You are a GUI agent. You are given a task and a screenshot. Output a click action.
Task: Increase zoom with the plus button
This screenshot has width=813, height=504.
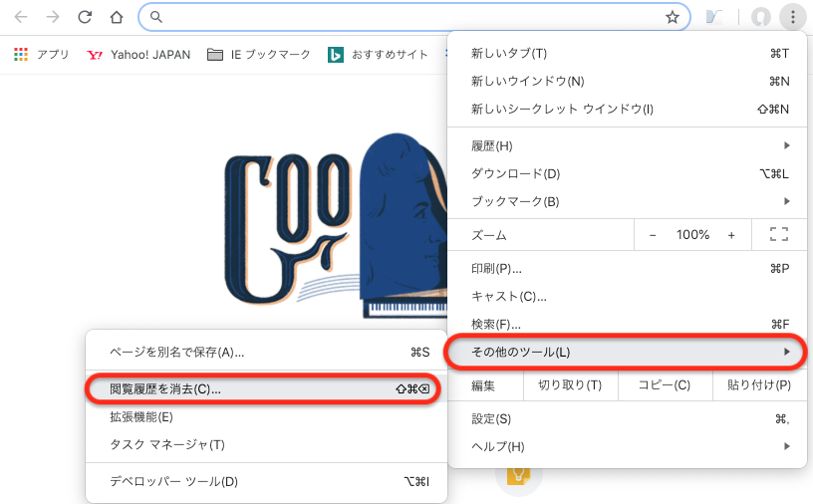click(731, 235)
